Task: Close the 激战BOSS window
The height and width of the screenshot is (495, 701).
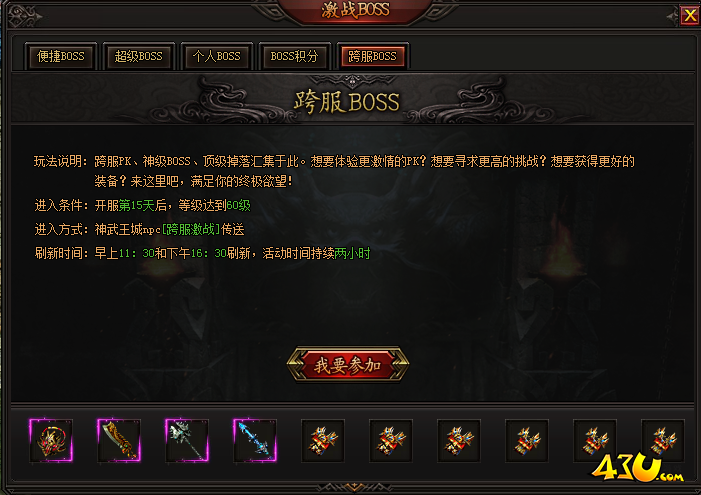Action: tap(690, 16)
